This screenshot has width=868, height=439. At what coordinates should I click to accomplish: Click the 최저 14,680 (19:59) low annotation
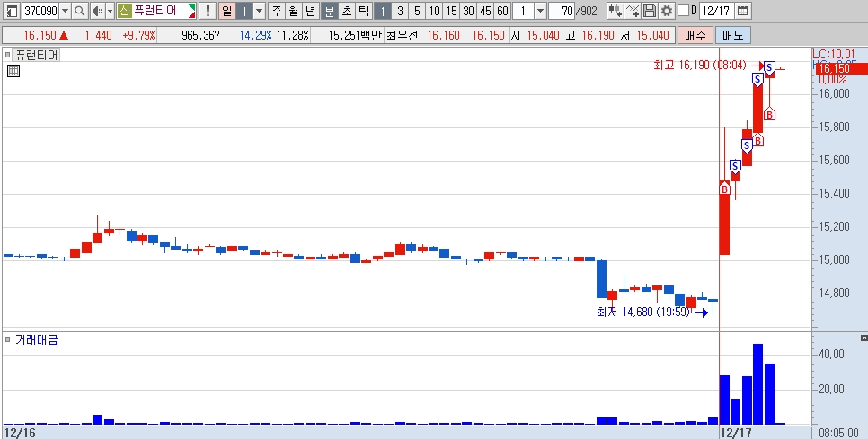click(x=643, y=312)
